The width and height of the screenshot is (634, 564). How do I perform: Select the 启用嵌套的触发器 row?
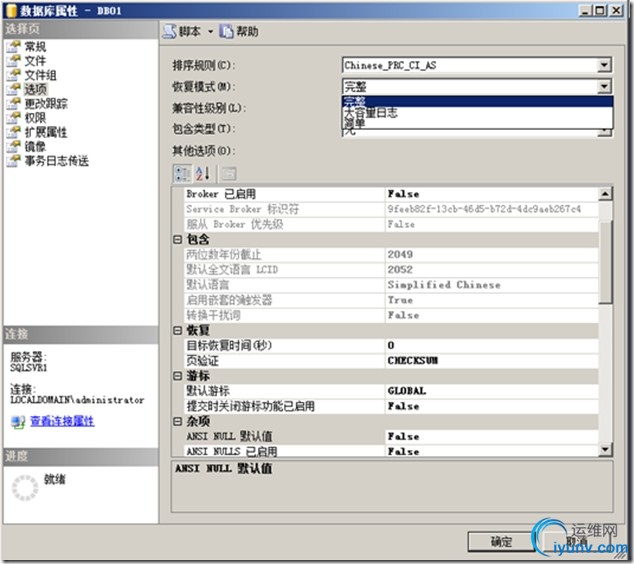[x=391, y=300]
